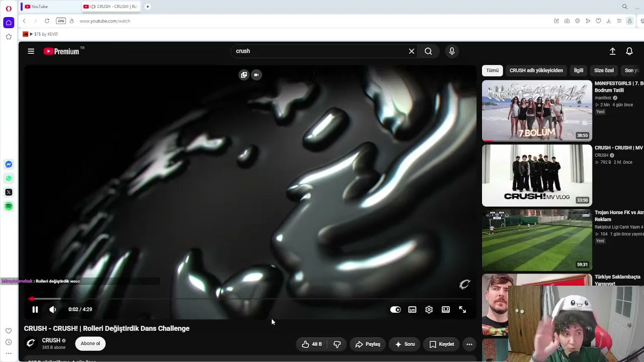Switch to the CRUSH - CRUSH! browser tab
The image size is (644, 362).
click(x=111, y=7)
